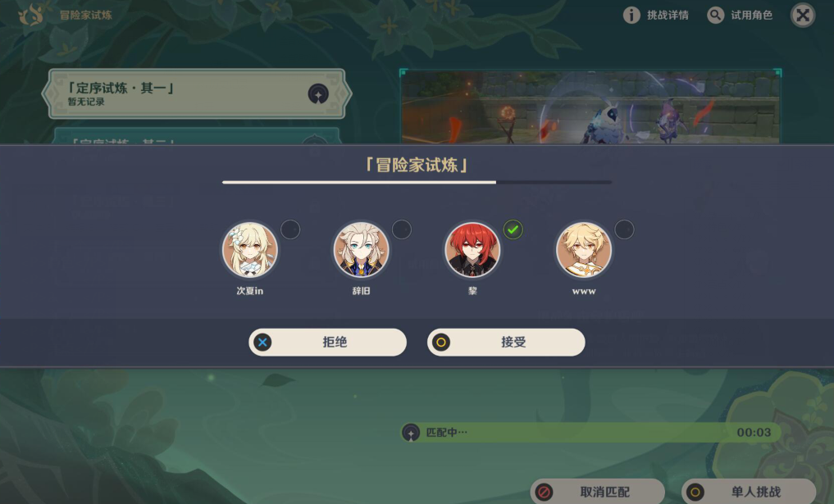Click the match acceptance countdown bar
834x504 pixels.
(417, 183)
